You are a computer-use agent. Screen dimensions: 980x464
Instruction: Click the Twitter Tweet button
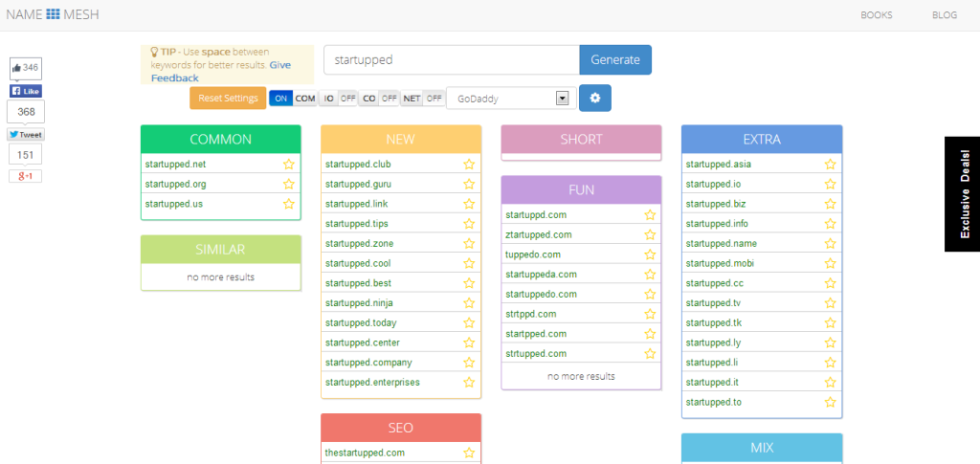26,135
